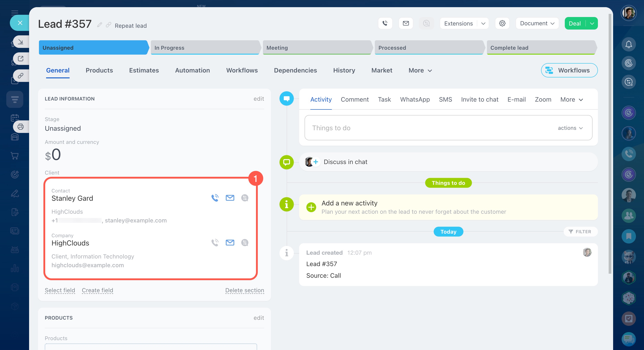Open the Document dropdown menu
Image resolution: width=644 pixels, height=350 pixels.
click(x=537, y=23)
